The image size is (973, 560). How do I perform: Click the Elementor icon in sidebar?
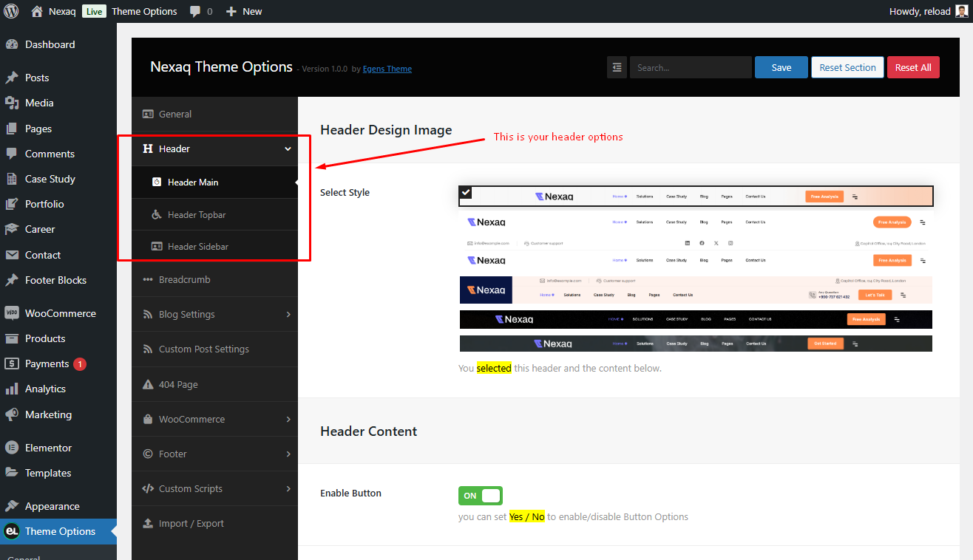12,448
